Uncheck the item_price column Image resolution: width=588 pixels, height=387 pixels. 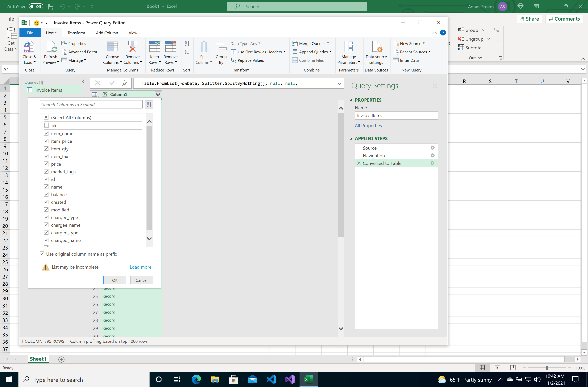click(x=46, y=141)
